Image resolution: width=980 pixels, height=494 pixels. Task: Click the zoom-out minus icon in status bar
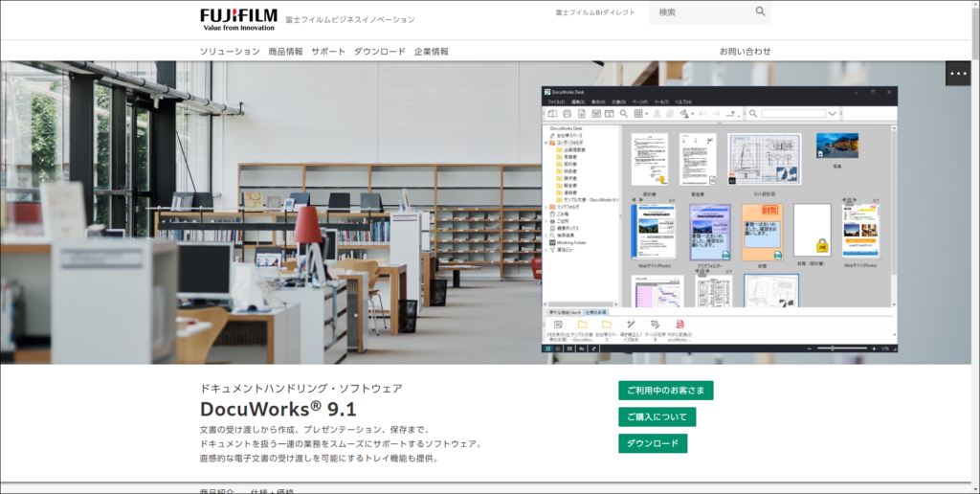click(810, 348)
